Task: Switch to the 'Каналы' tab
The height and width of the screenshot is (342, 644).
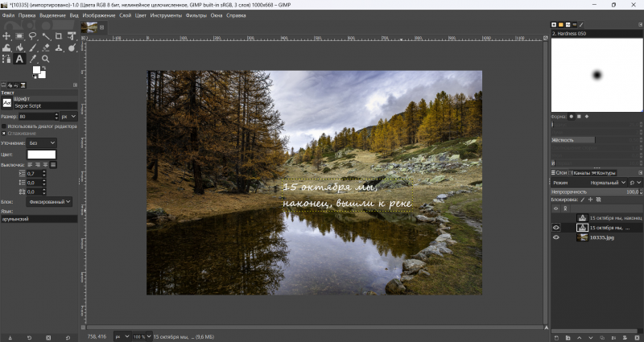Action: click(x=581, y=172)
